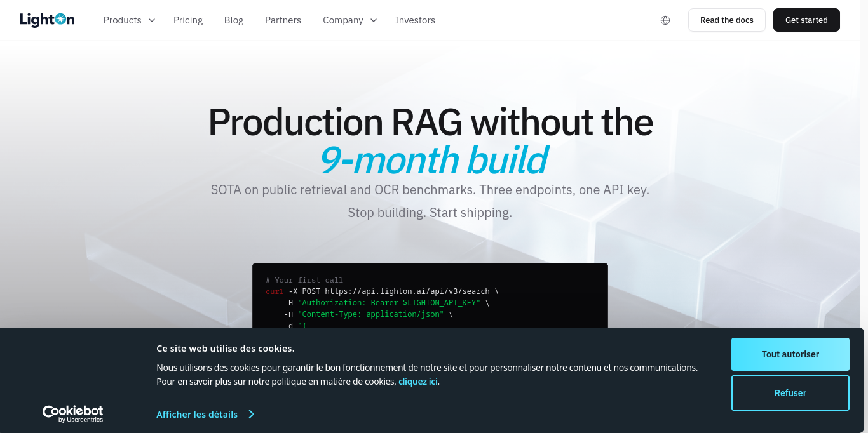Screen dimensions: 868x433
Task: Open the cliquez ici cookie policy link
Action: (418, 382)
